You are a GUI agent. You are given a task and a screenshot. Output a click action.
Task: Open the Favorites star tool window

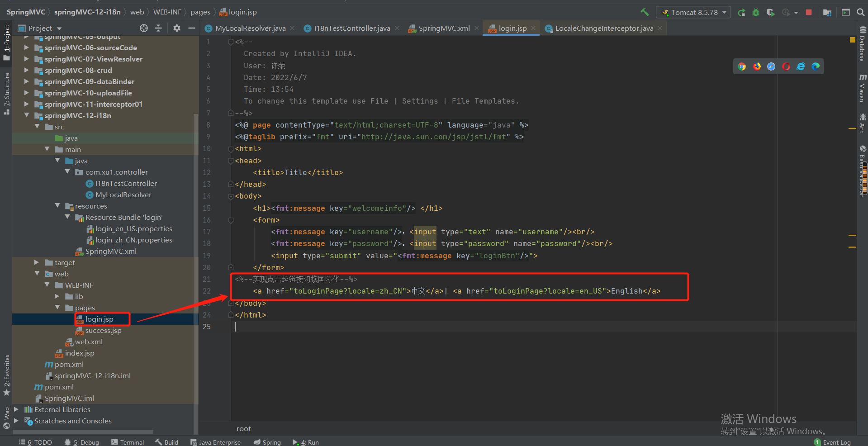pos(6,375)
